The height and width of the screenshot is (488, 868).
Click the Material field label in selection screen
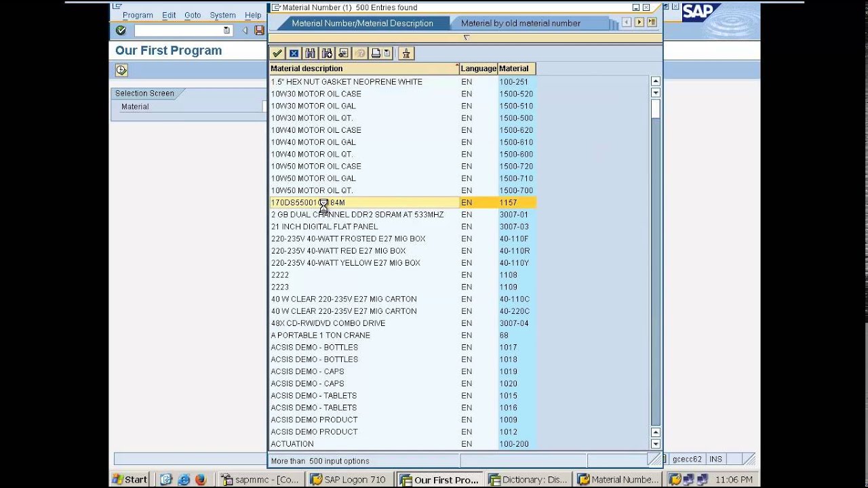pyautogui.click(x=135, y=106)
